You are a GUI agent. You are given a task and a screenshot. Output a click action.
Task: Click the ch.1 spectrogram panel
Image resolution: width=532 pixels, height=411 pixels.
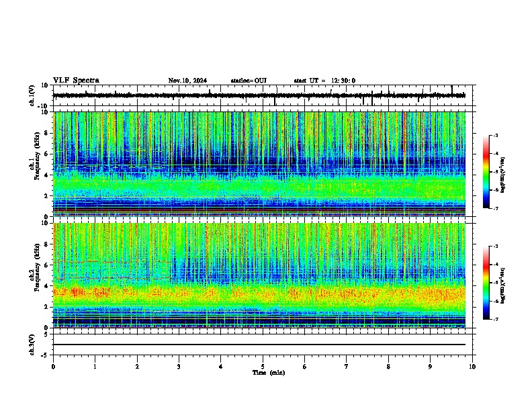pyautogui.click(x=259, y=164)
